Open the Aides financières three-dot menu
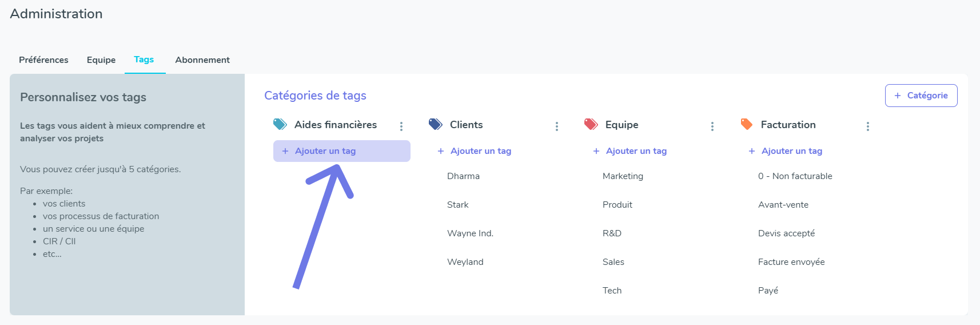The image size is (980, 325). [x=401, y=126]
